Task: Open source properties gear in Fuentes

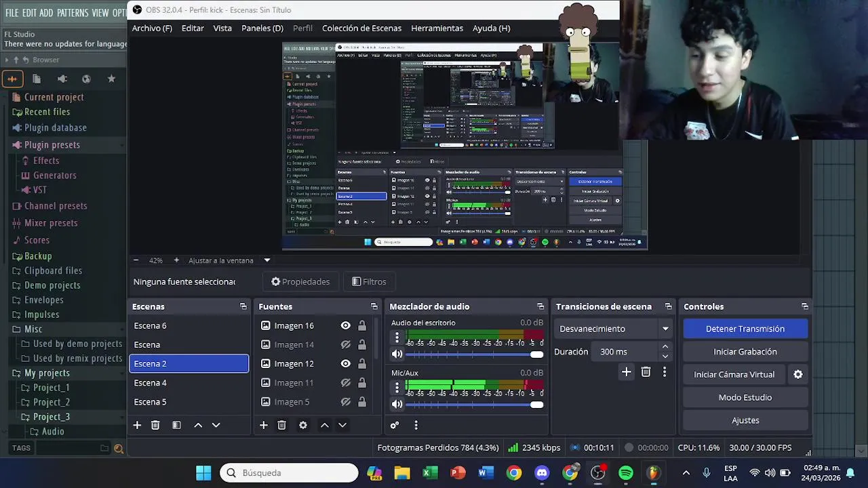Action: [303, 425]
